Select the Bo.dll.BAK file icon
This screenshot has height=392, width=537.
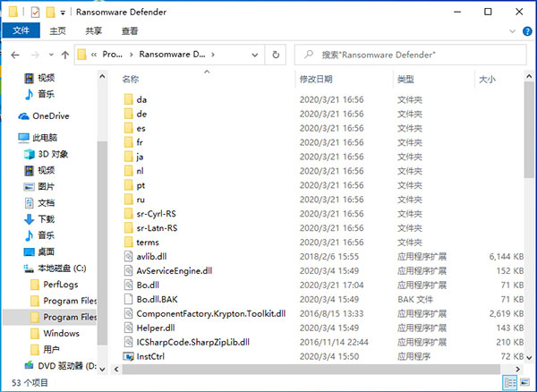coord(128,299)
